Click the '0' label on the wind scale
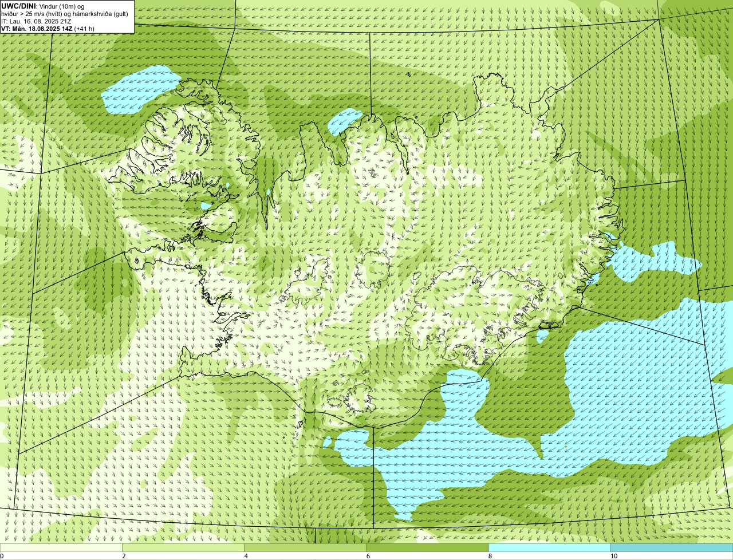The width and height of the screenshot is (733, 560). coord(2,556)
